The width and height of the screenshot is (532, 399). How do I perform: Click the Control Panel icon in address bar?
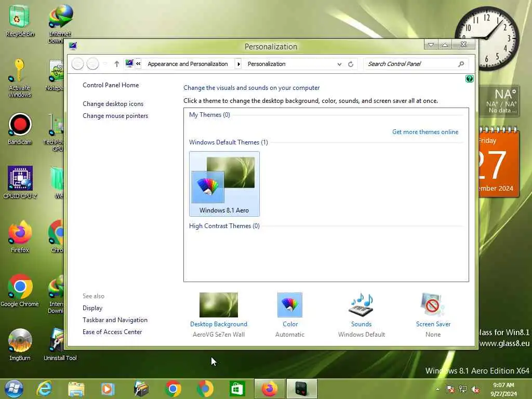[x=129, y=63]
